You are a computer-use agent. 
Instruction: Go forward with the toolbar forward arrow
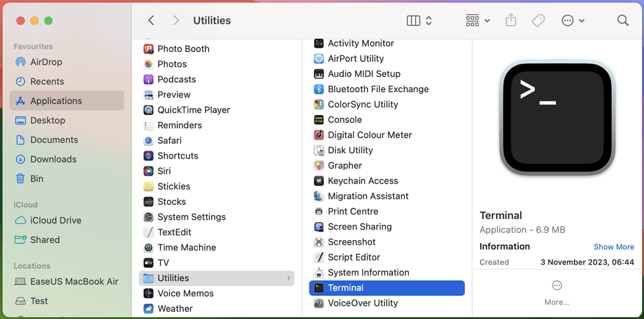[176, 20]
